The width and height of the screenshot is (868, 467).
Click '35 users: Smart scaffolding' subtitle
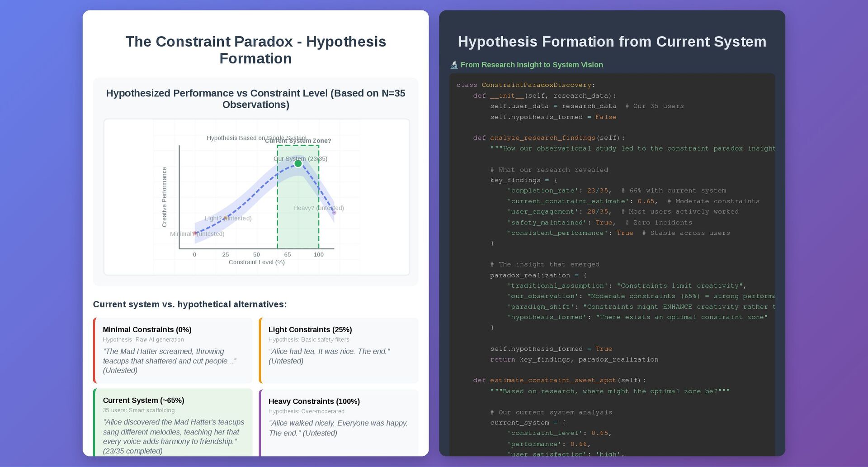[139, 410]
